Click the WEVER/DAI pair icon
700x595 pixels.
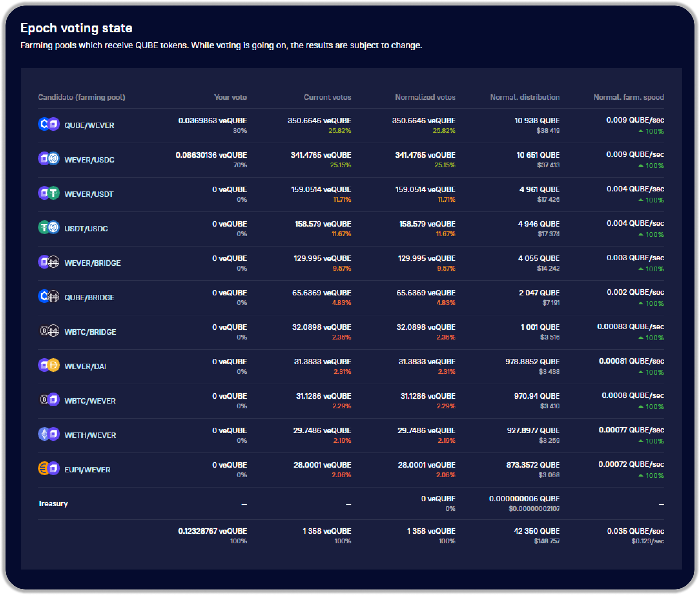point(49,365)
